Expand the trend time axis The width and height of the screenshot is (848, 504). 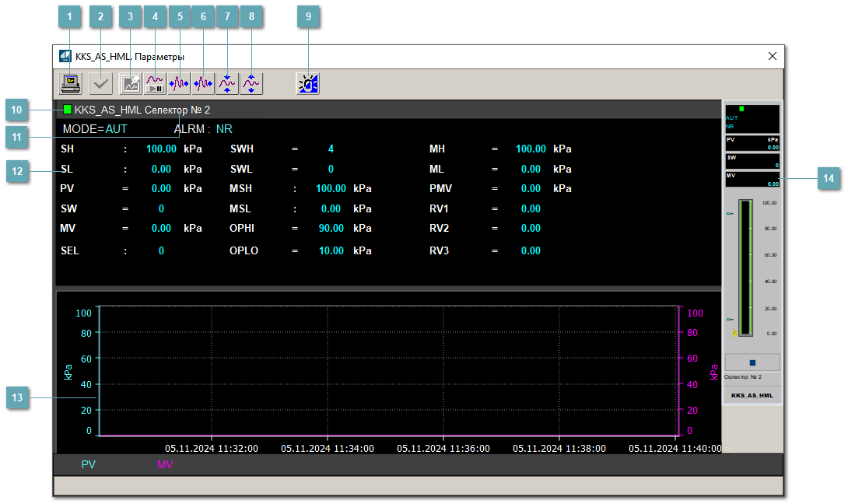203,82
